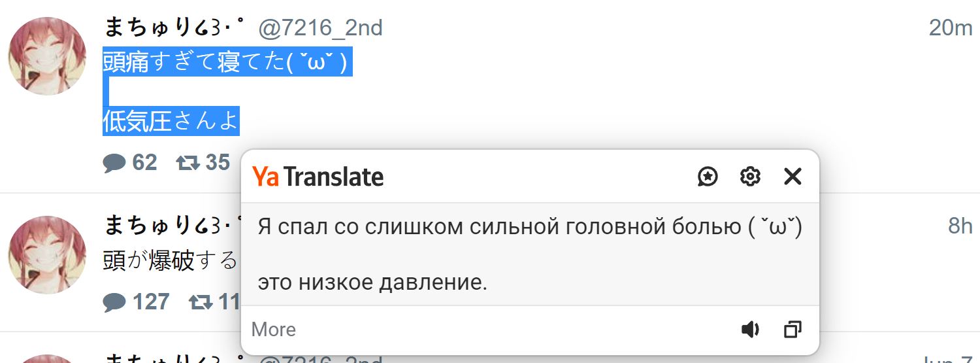Click the Ya Translate logo
The height and width of the screenshot is (363, 980).
[318, 177]
